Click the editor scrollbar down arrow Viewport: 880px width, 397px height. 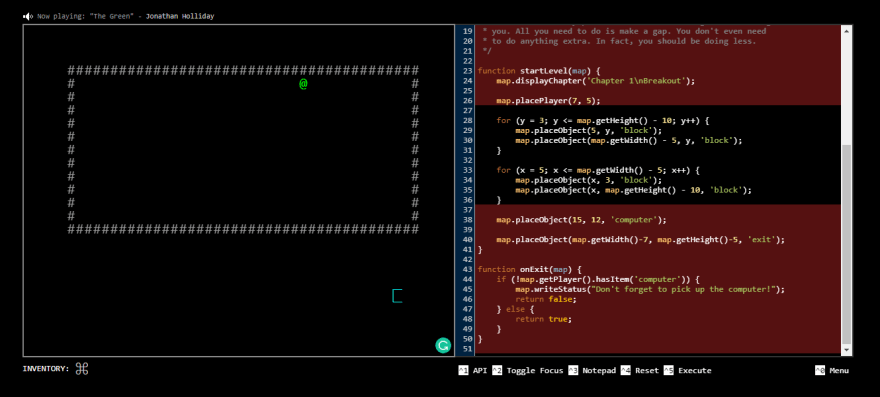847,350
